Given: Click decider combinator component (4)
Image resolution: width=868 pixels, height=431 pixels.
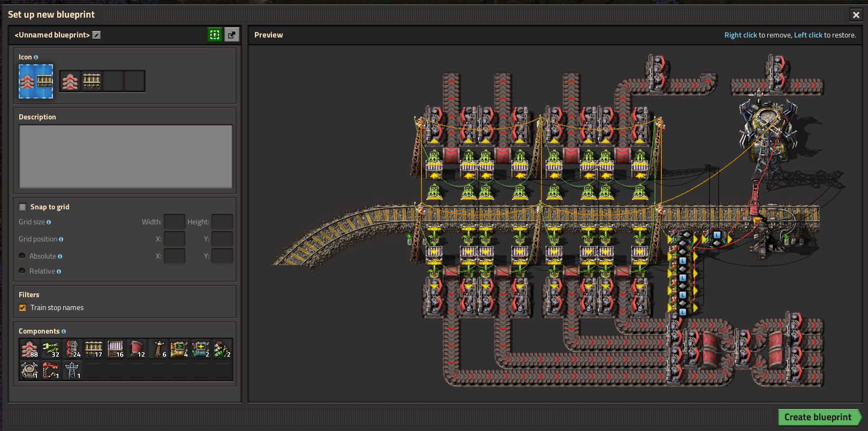Looking at the screenshot, I should point(179,349).
